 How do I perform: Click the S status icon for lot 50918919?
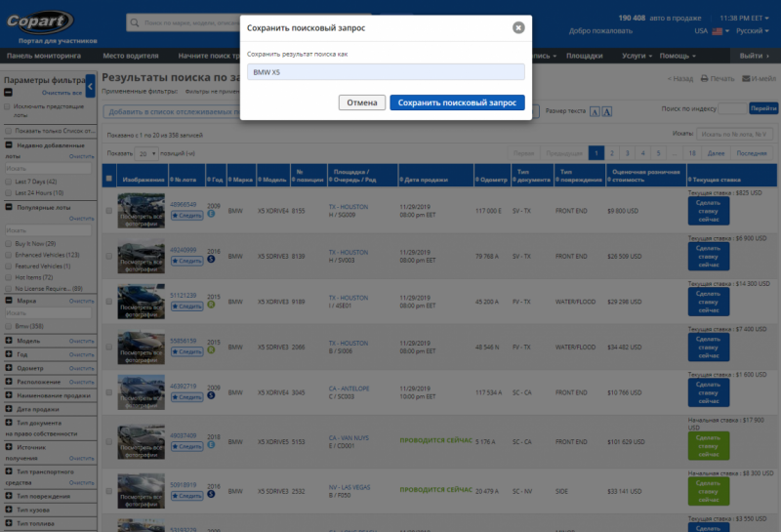click(211, 494)
